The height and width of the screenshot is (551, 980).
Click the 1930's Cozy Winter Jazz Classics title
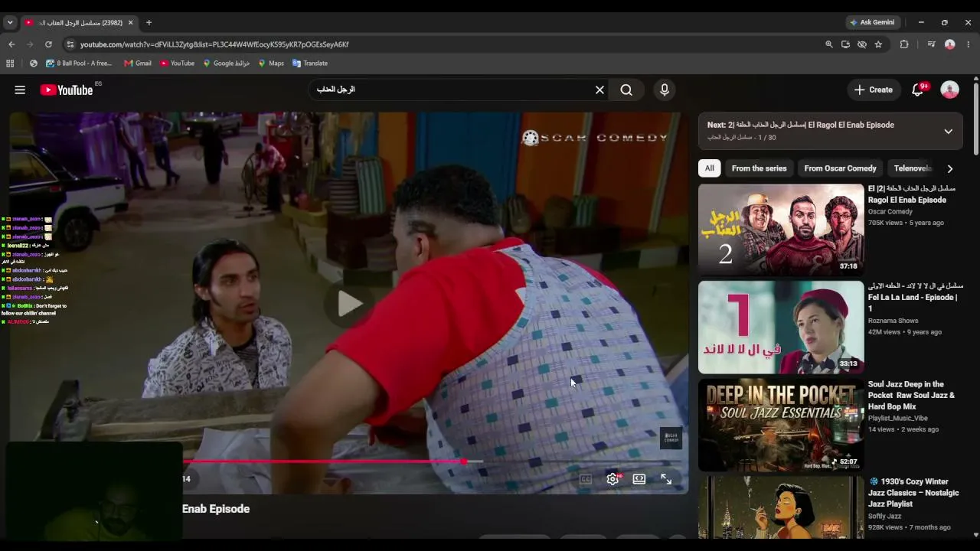click(x=913, y=493)
